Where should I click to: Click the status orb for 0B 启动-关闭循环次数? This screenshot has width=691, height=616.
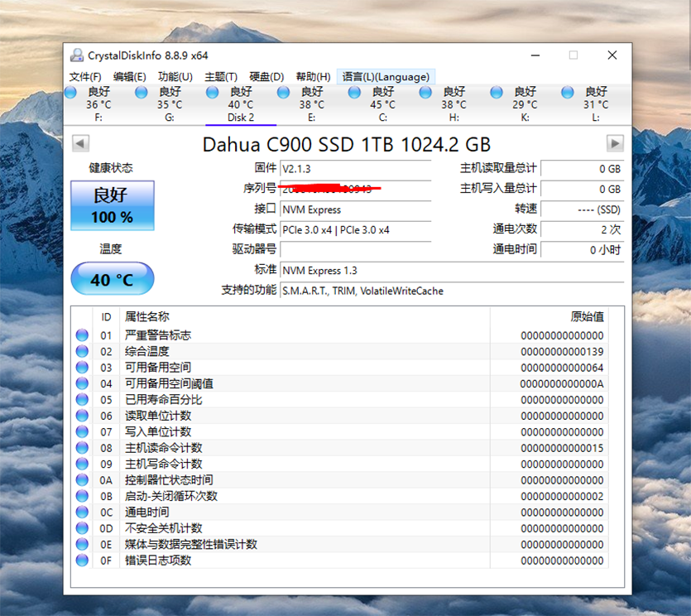coord(82,496)
